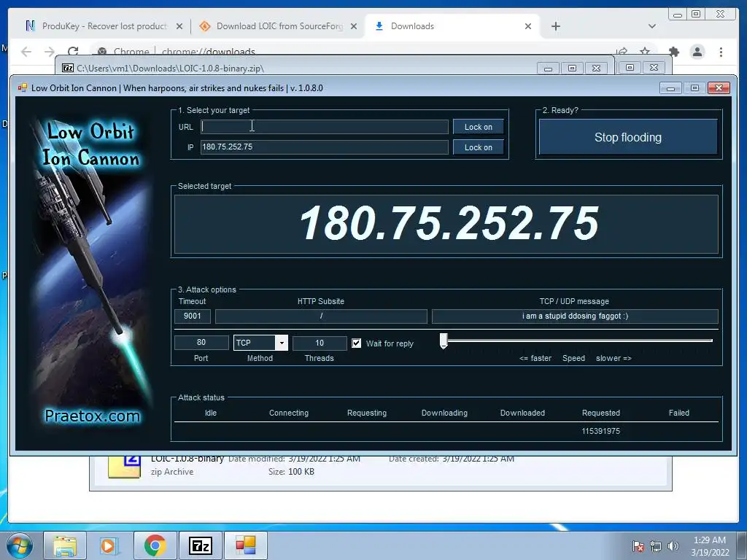Open Chrome three-dot menu
This screenshot has width=747, height=560.
pos(721,52)
